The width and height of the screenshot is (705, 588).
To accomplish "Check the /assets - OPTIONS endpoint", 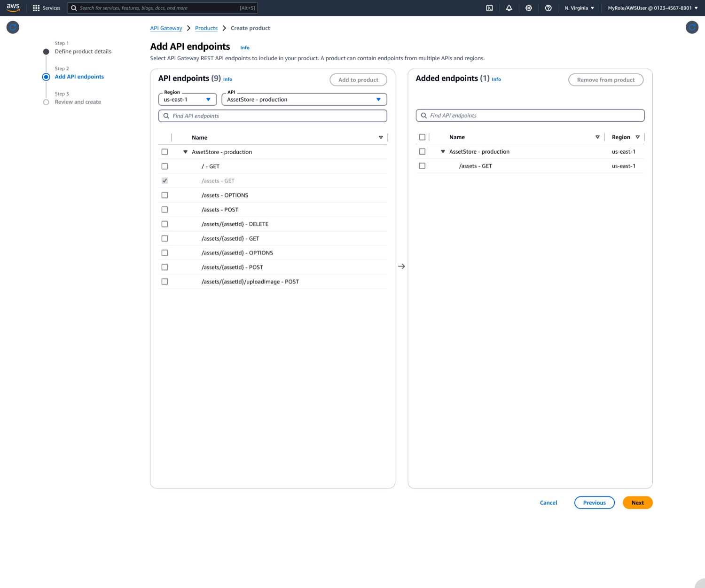I will [164, 195].
